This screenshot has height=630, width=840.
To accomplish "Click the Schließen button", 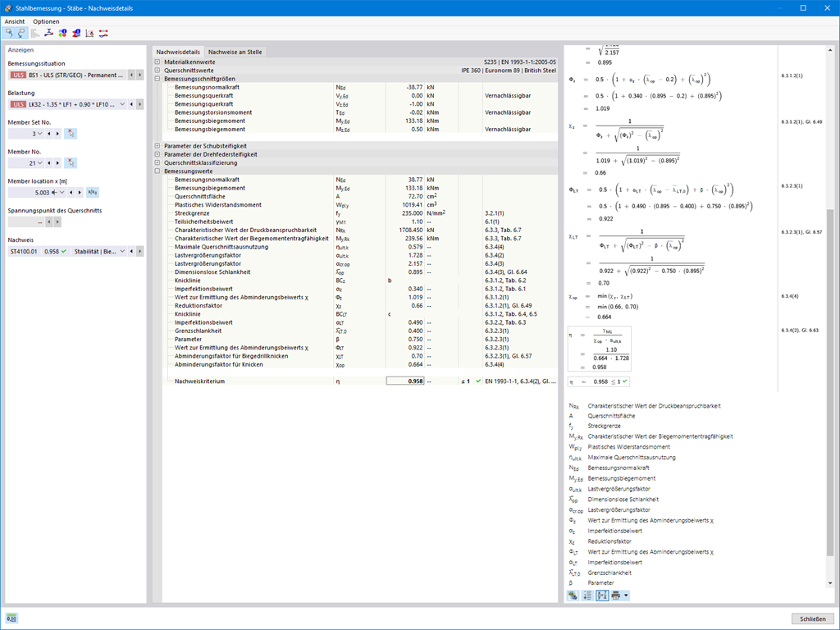I will point(812,619).
